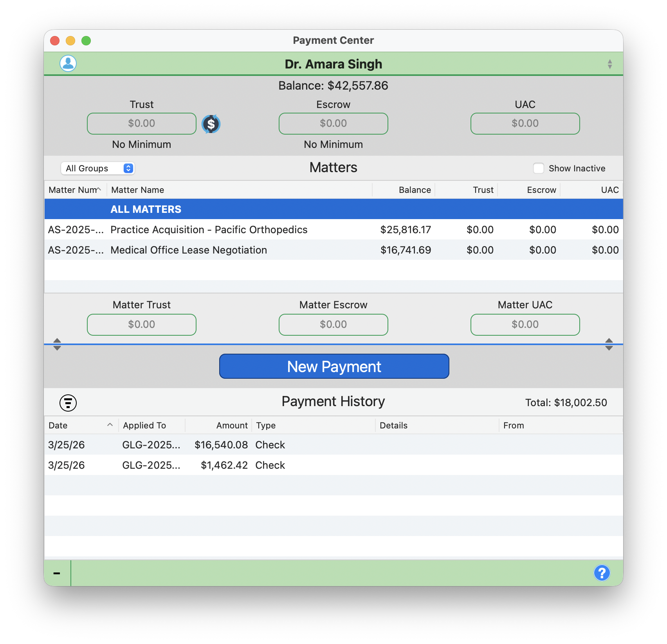Click the right resize arrows beside Matter UAC
Image resolution: width=667 pixels, height=644 pixels.
click(x=609, y=345)
